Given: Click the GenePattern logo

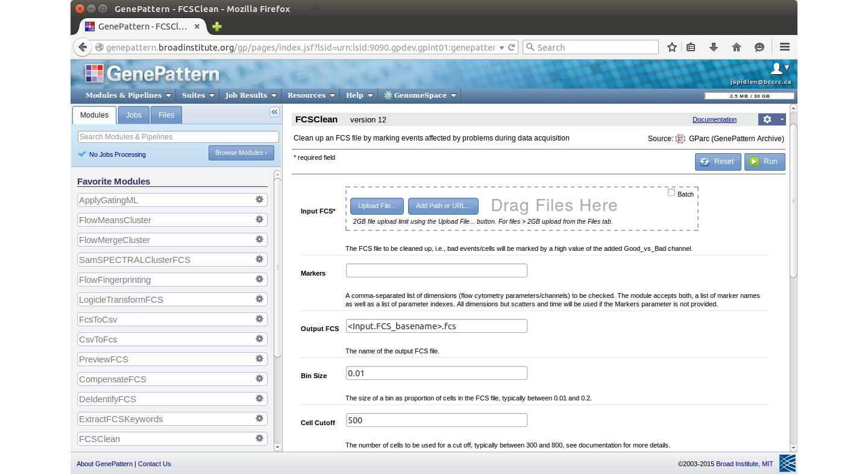Looking at the screenshot, I should pyautogui.click(x=152, y=74).
